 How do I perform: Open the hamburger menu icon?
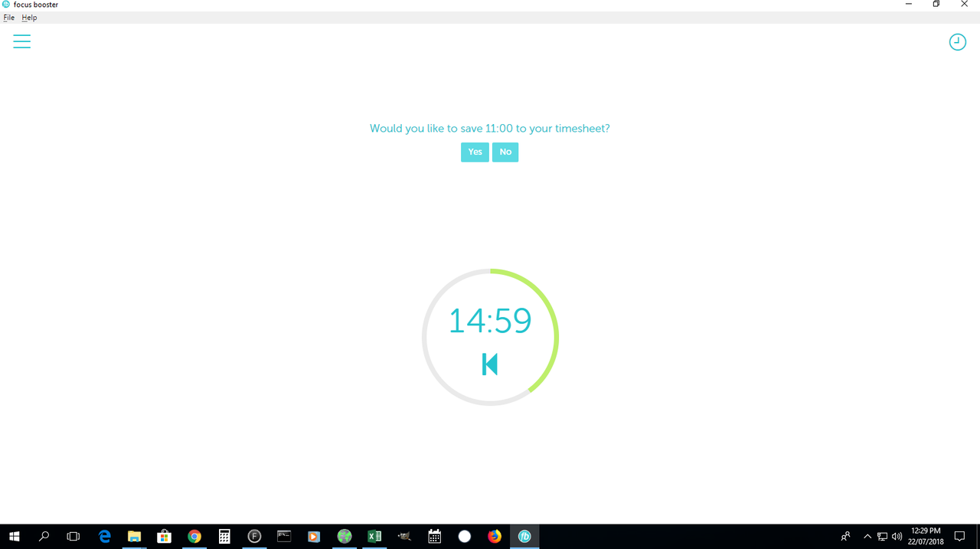[x=22, y=41]
